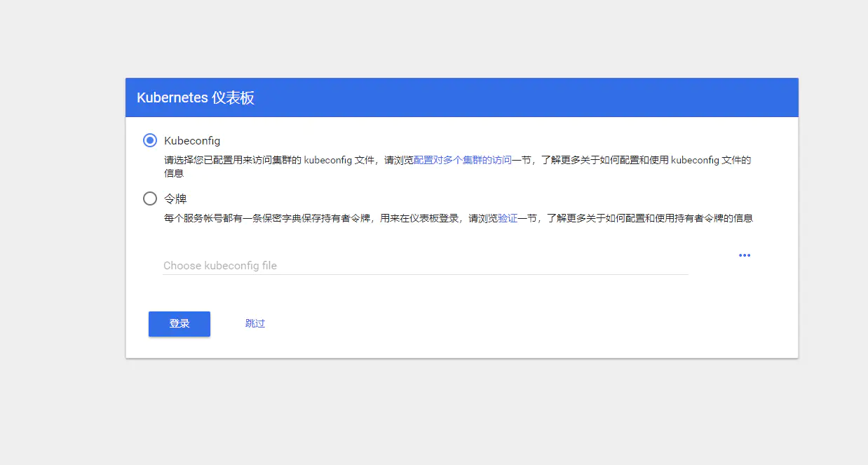Click the 令牌 option label text
This screenshot has width=868, height=465.
pos(175,198)
